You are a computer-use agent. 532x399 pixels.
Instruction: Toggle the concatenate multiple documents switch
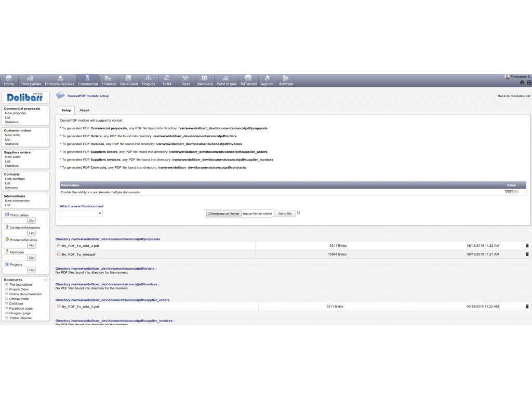tap(511, 192)
